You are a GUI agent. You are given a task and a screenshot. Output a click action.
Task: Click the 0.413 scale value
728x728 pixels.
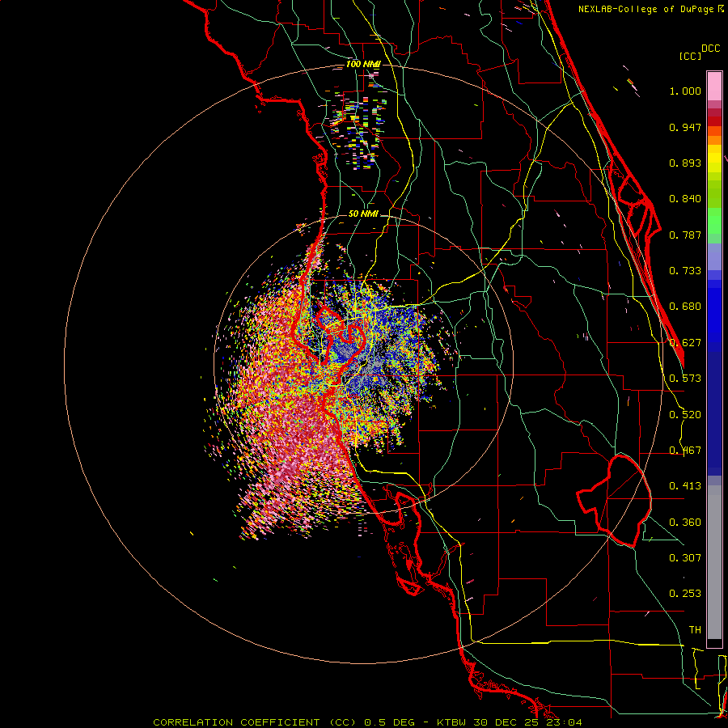click(685, 486)
